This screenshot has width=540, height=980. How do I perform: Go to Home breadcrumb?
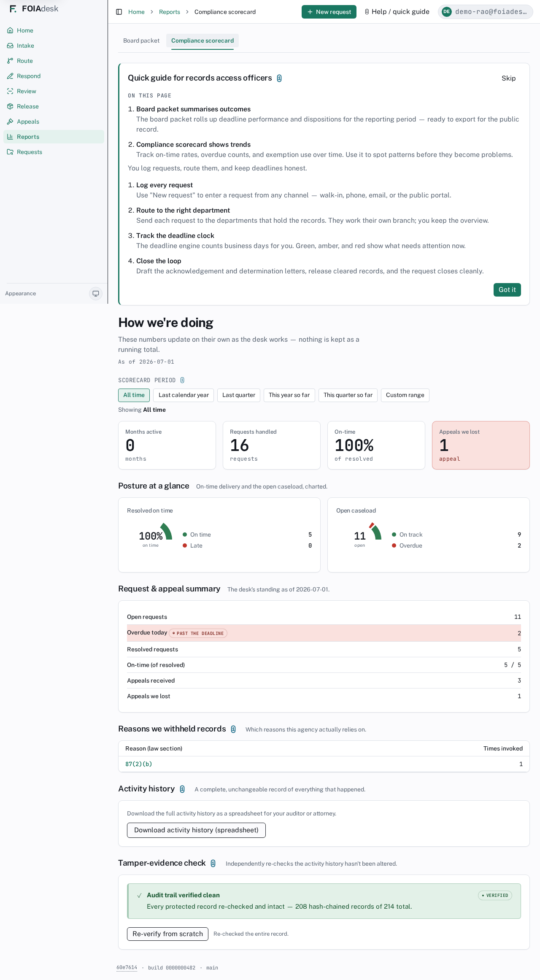pyautogui.click(x=136, y=12)
